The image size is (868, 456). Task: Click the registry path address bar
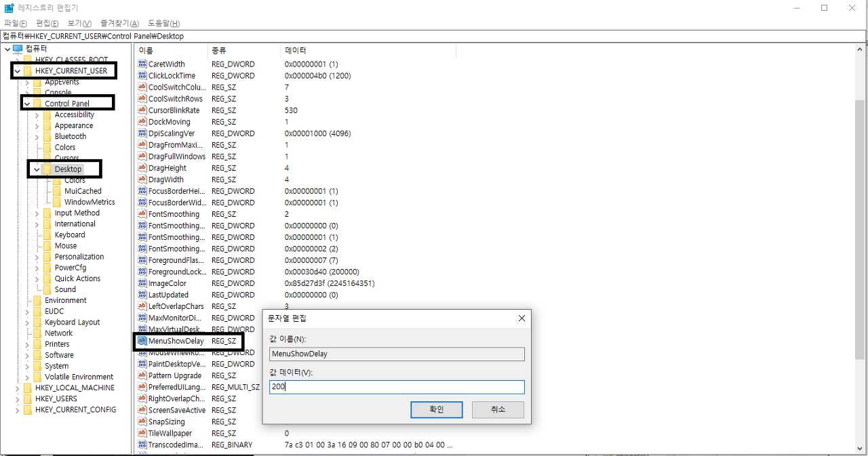tap(434, 36)
